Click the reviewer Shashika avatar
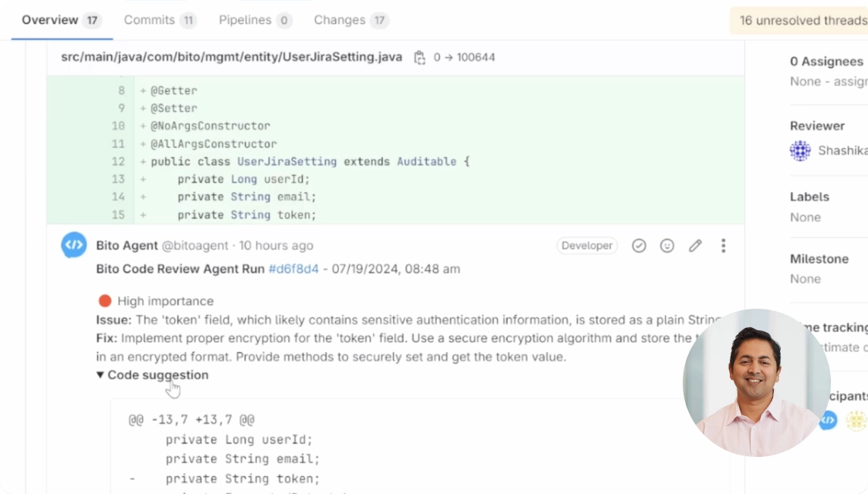This screenshot has width=868, height=494. click(x=800, y=151)
